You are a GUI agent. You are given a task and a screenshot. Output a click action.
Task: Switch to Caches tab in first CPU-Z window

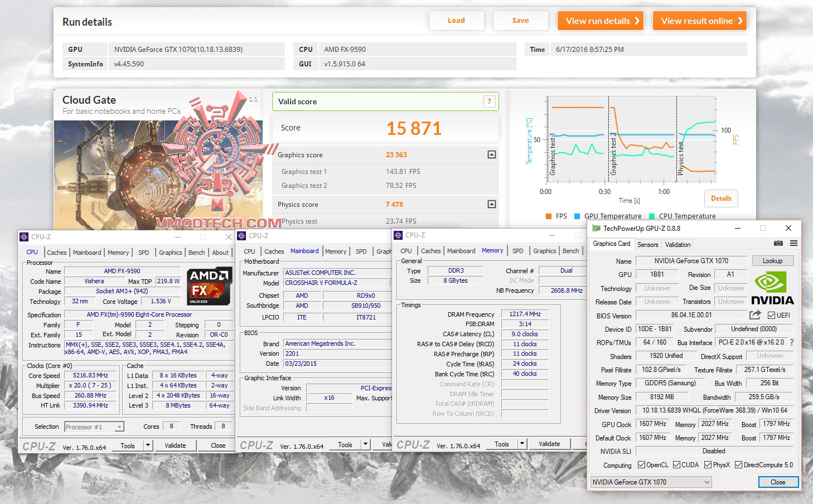coord(57,253)
